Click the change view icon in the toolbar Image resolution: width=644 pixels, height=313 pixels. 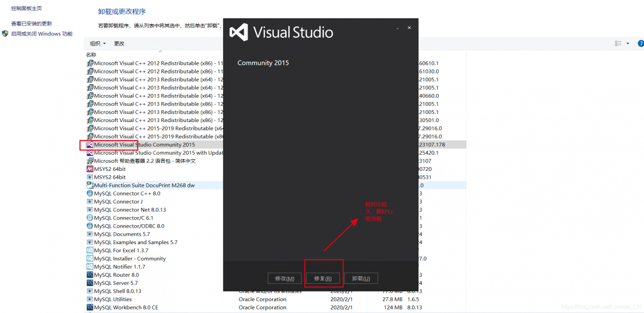point(618,44)
